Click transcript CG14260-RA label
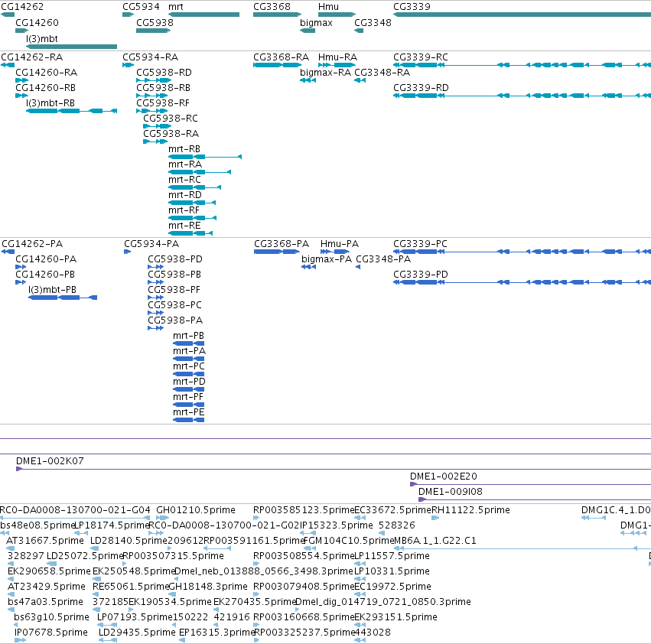Screen dimensions: 651x644 (x=46, y=72)
